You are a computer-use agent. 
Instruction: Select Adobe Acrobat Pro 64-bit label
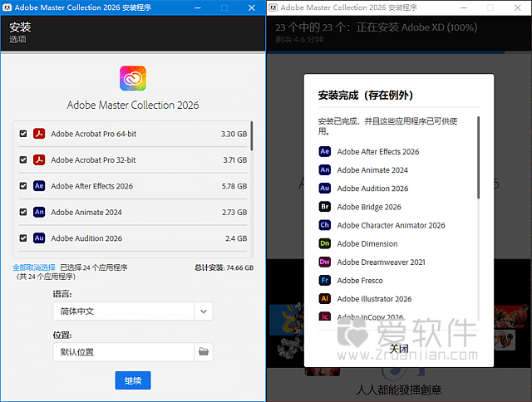pos(94,134)
